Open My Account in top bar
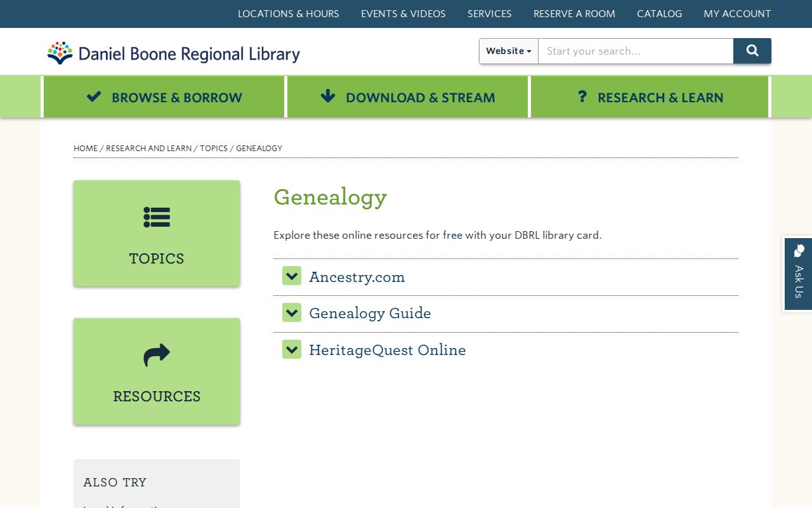812x508 pixels. tap(737, 13)
